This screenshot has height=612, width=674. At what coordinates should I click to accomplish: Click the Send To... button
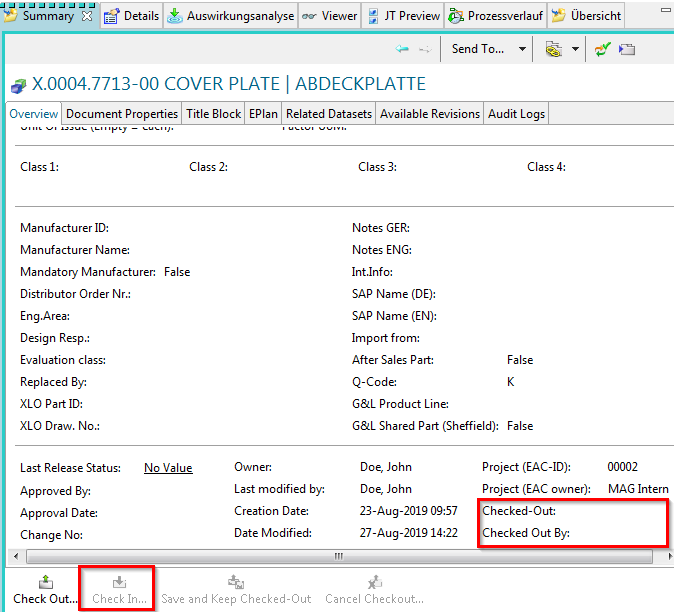(478, 49)
